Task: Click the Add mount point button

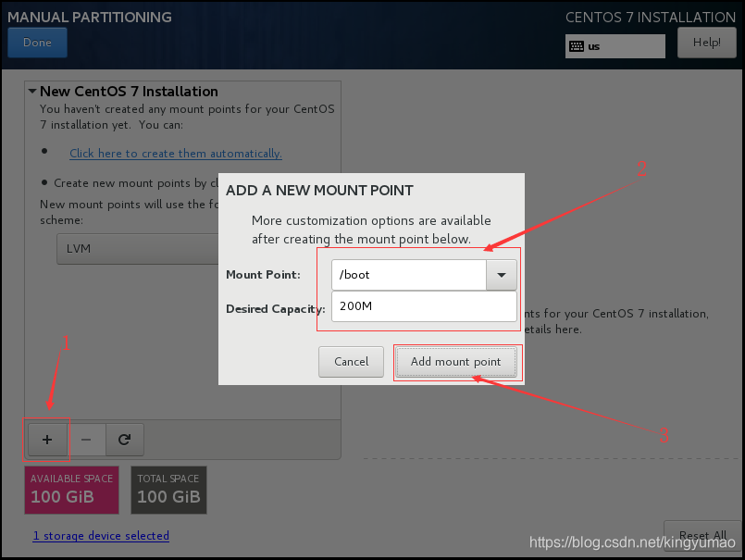Action: pyautogui.click(x=456, y=362)
